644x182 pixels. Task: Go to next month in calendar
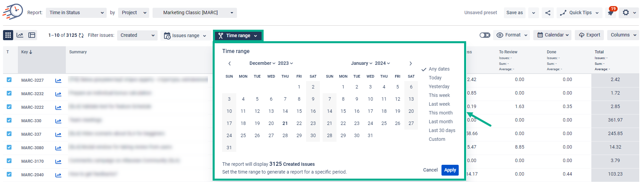(410, 63)
